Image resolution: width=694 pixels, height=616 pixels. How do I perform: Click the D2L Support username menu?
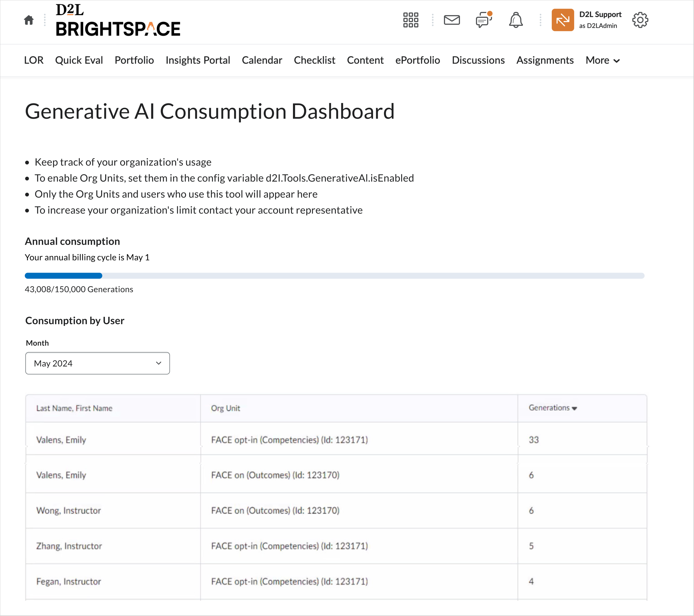600,20
